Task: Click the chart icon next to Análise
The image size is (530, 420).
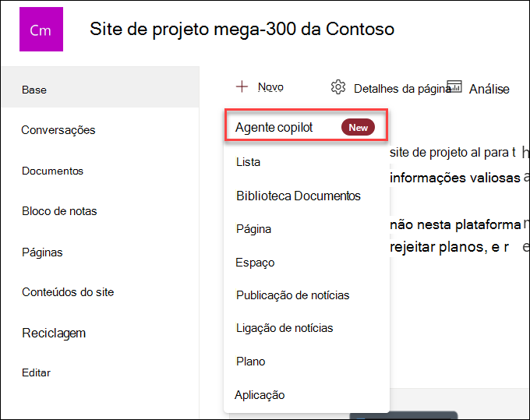Action: point(454,86)
